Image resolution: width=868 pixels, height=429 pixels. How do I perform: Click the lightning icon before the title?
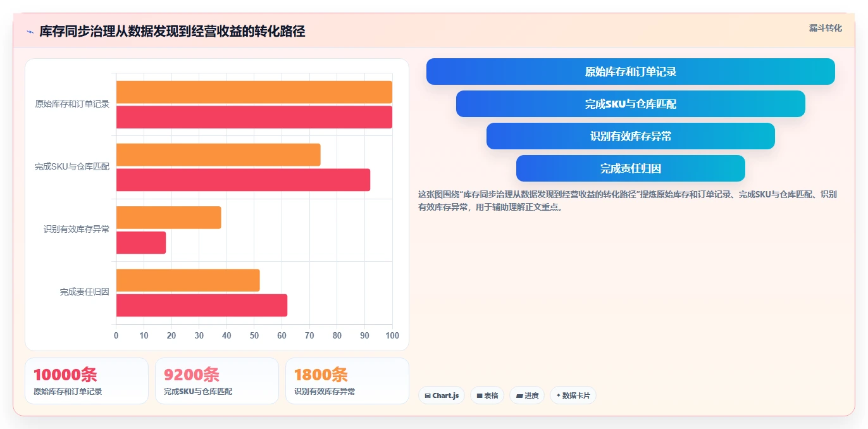30,31
